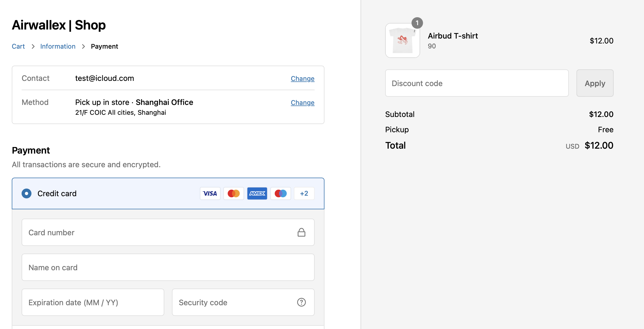Open the Airbud T-shirt product thumbnail

point(402,40)
